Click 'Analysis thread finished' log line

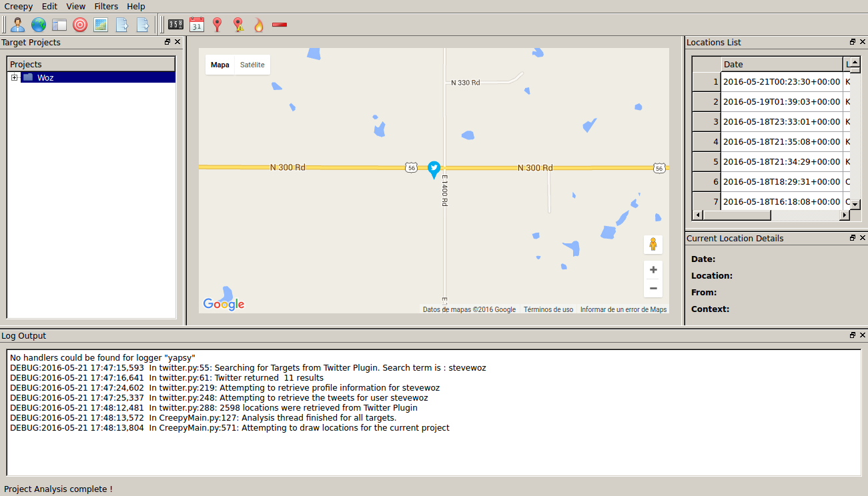point(203,417)
